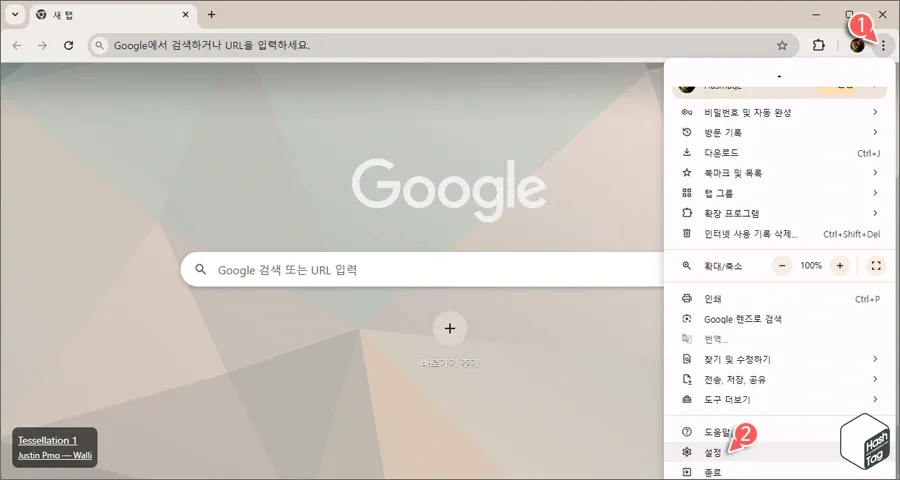The height and width of the screenshot is (480, 900).
Task: Open 방문 기록 menu item
Action: (x=779, y=133)
